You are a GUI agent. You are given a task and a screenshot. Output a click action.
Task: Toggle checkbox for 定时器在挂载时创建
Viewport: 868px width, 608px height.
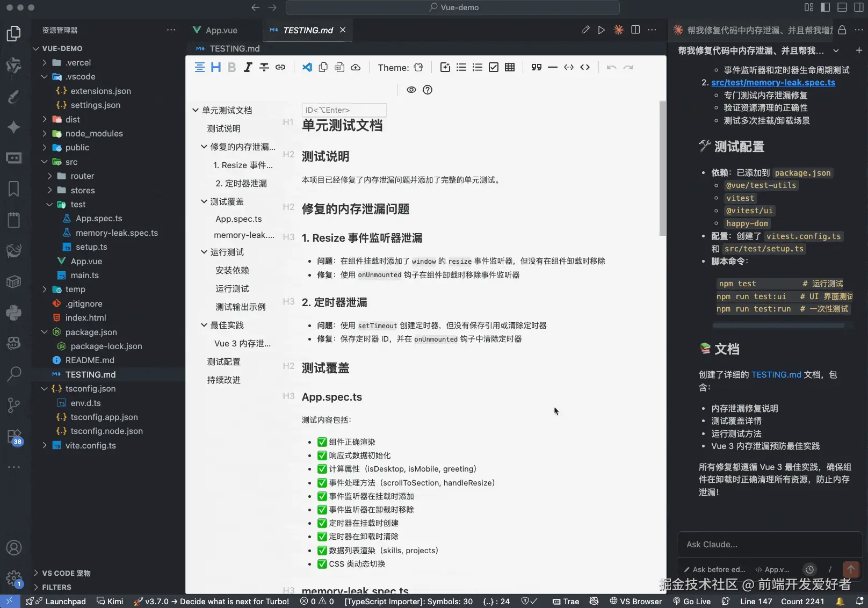coord(322,523)
